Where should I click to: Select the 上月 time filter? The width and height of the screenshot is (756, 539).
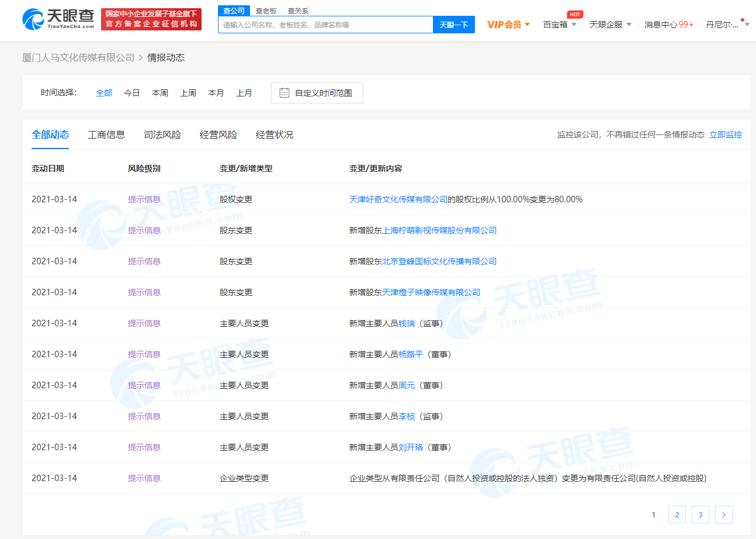click(x=244, y=93)
